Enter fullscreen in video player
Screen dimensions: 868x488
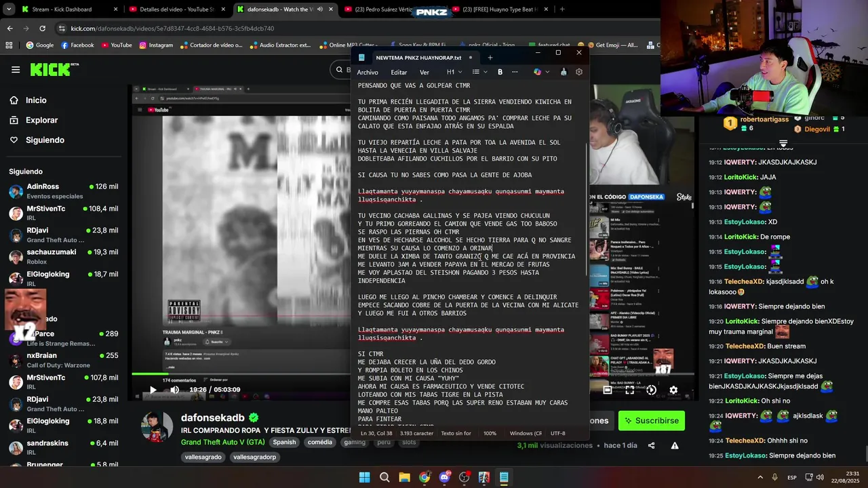coord(629,390)
